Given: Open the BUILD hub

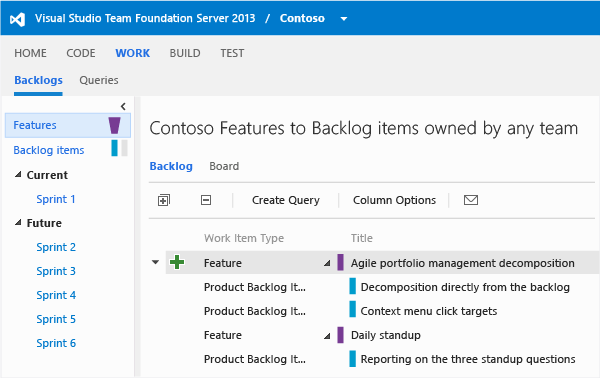Looking at the screenshot, I should pos(185,53).
